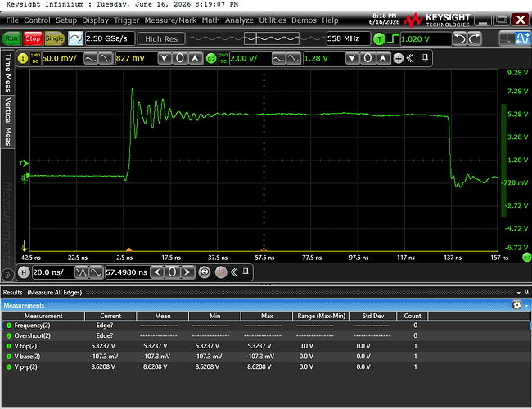The height and width of the screenshot is (409, 532).
Task: Click the green T trigger source icon
Action: [379, 39]
